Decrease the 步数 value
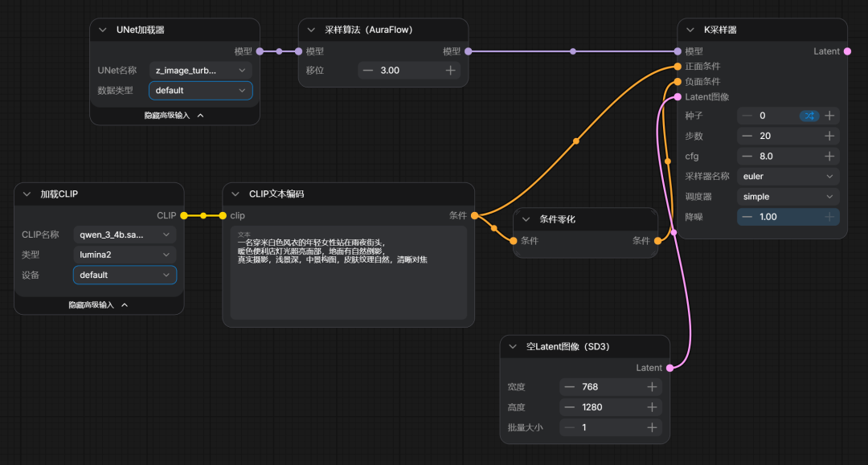Viewport: 868px width, 465px height. coord(747,136)
